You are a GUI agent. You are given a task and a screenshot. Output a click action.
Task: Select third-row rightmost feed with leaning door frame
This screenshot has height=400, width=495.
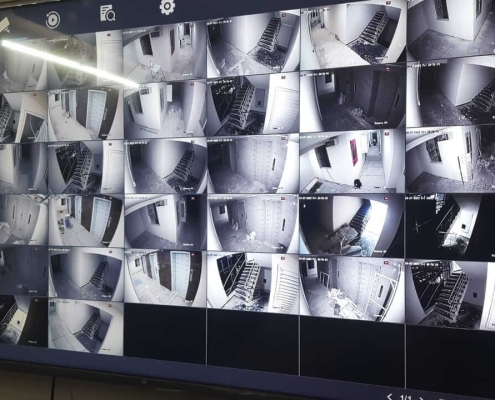point(451,160)
